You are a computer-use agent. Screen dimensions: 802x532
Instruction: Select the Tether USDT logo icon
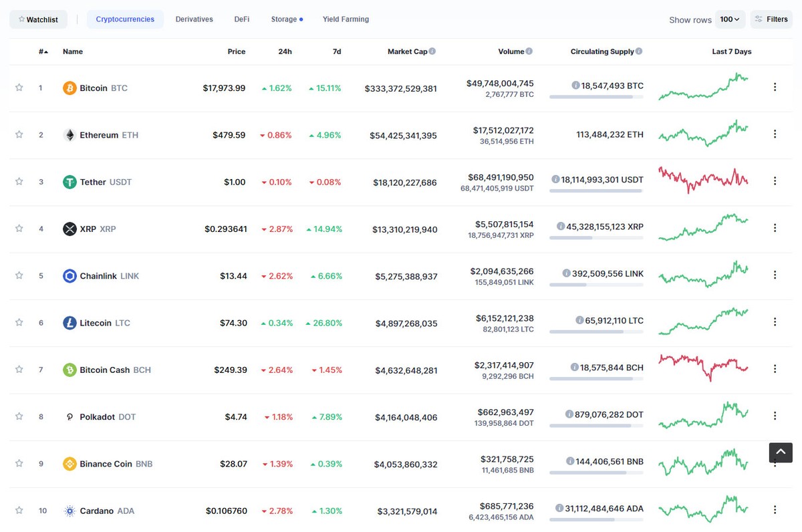click(69, 181)
